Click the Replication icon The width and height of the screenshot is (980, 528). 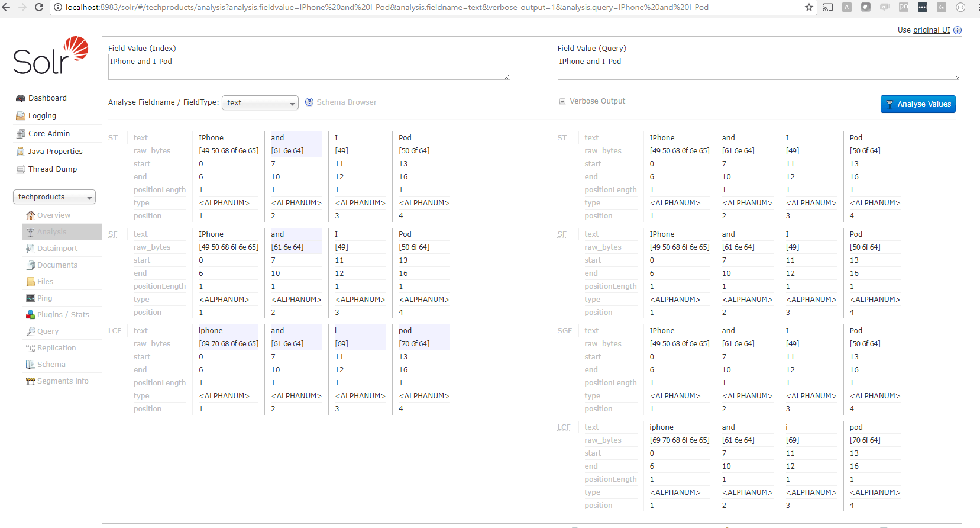31,348
